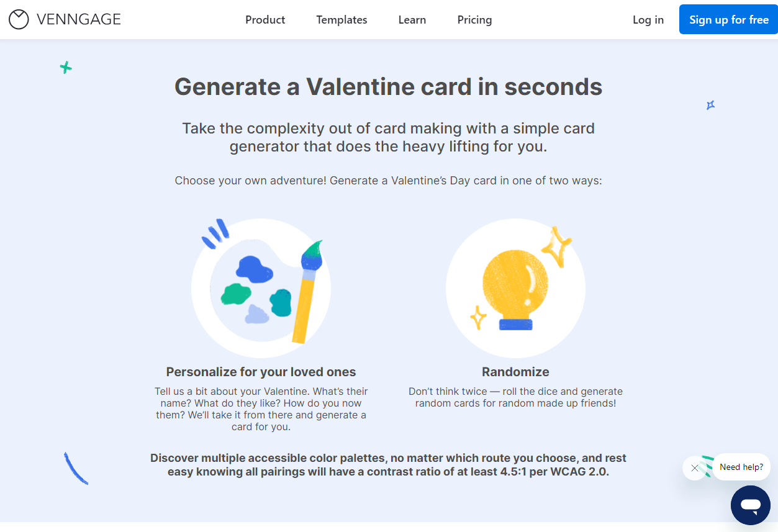Click the Sign up for free button

(728, 19)
